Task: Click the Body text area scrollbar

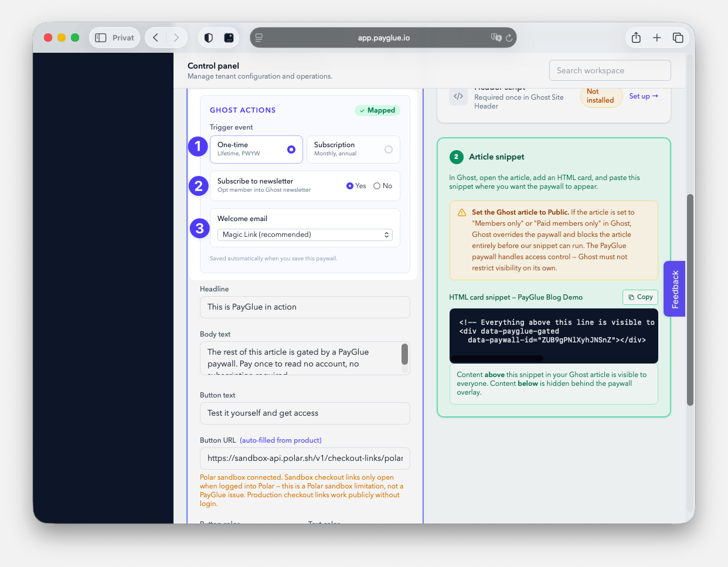Action: (x=404, y=355)
